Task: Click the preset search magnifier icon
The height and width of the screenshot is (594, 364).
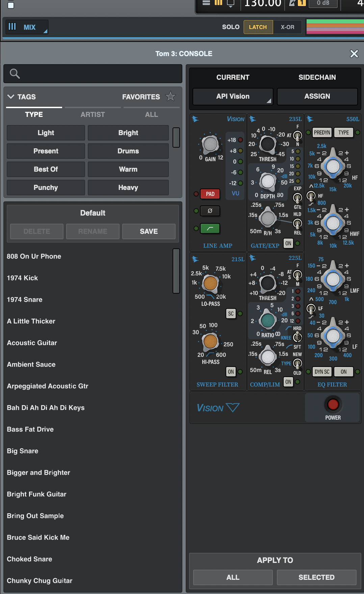Action: (15, 74)
